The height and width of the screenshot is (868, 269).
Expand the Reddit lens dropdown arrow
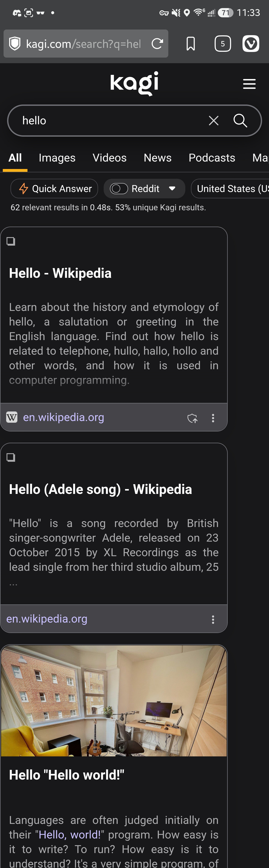172,189
